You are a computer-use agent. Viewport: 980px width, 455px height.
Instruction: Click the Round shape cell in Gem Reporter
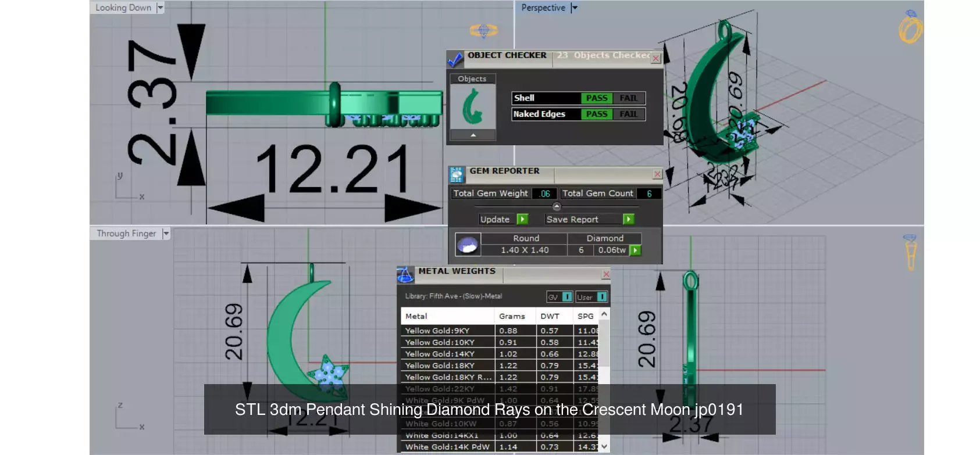pos(526,238)
